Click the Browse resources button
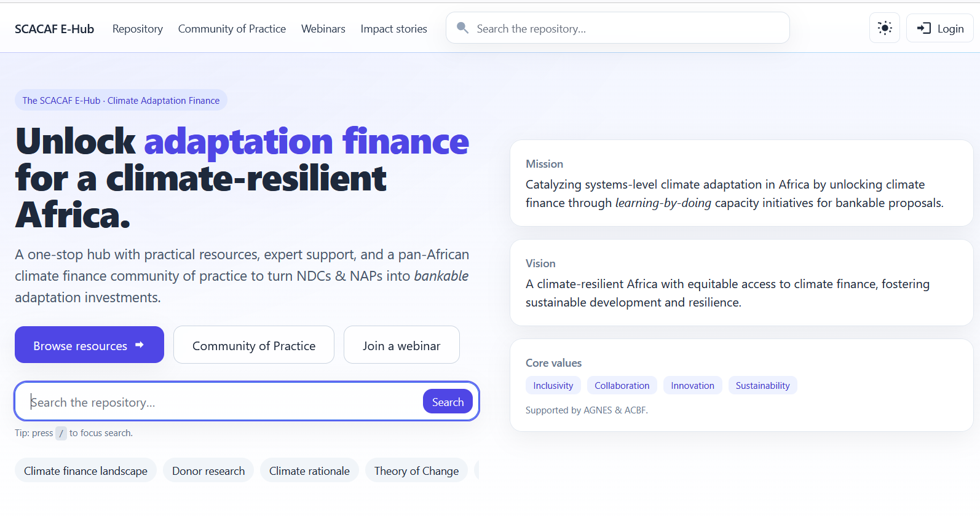 89,345
